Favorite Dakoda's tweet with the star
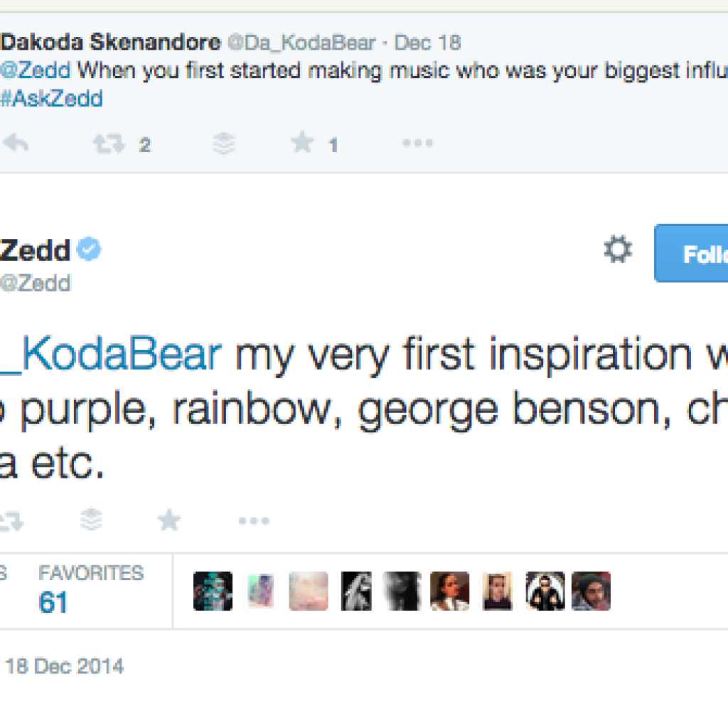 click(x=303, y=144)
